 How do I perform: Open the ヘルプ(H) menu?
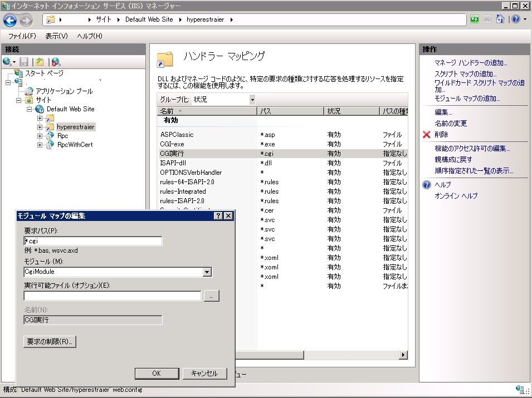[90, 36]
